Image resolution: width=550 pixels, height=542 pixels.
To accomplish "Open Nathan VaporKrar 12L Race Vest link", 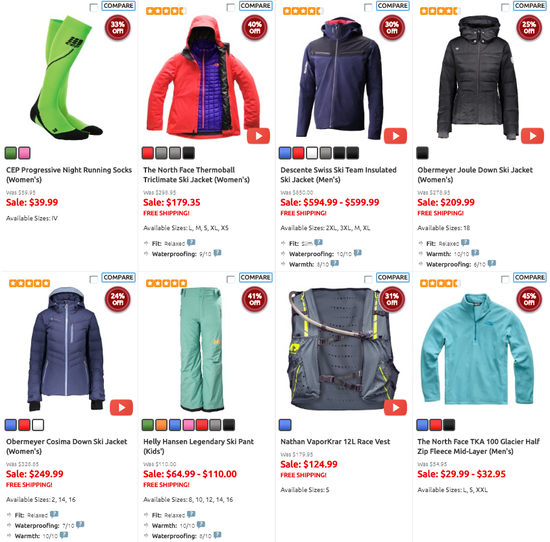I will [x=335, y=442].
